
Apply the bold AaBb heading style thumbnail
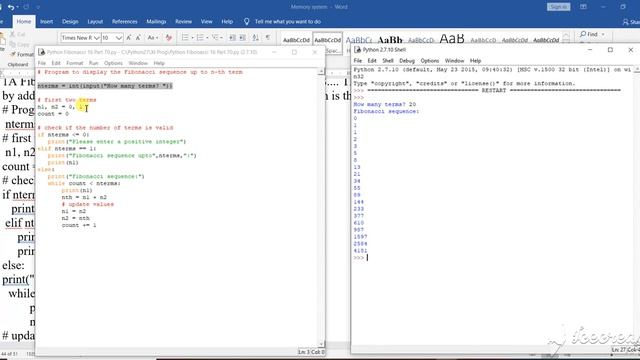pyautogui.click(x=390, y=40)
